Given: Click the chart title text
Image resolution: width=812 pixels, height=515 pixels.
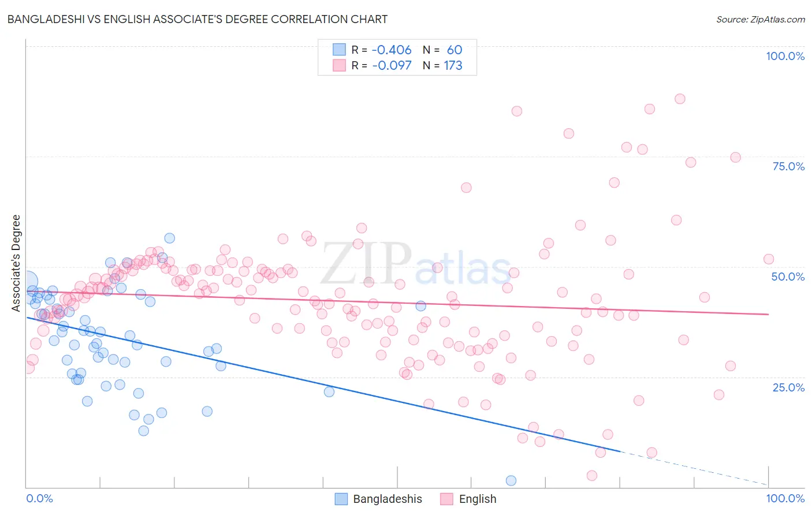Looking at the screenshot, I should [x=197, y=19].
